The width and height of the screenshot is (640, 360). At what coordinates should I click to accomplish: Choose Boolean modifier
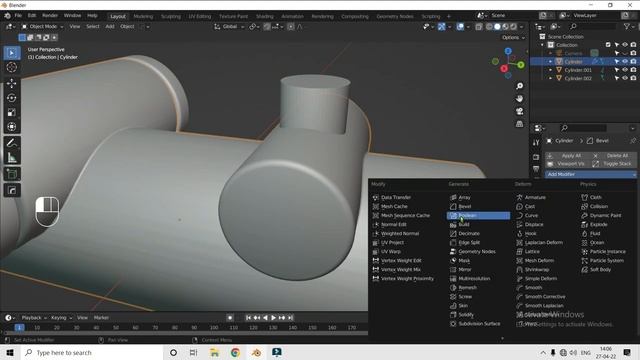(x=478, y=216)
